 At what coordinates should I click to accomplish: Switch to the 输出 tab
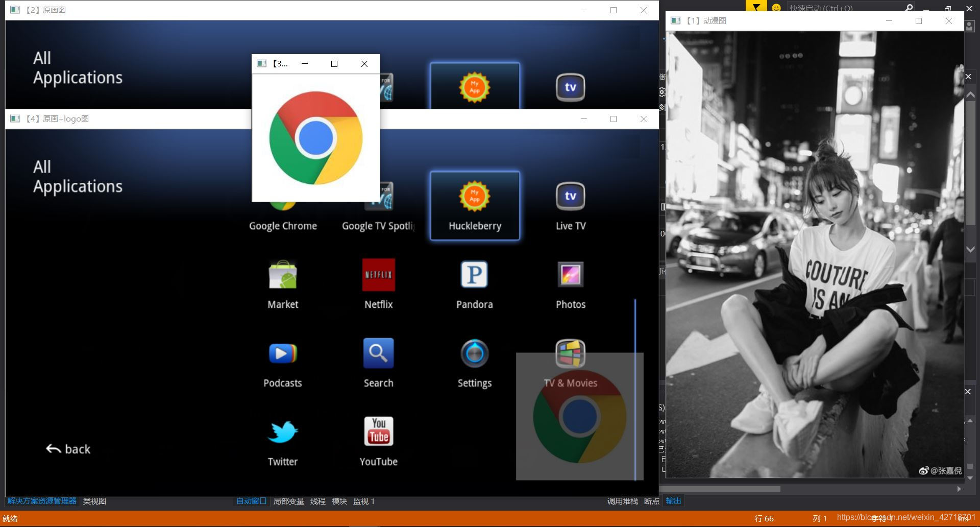(x=673, y=501)
